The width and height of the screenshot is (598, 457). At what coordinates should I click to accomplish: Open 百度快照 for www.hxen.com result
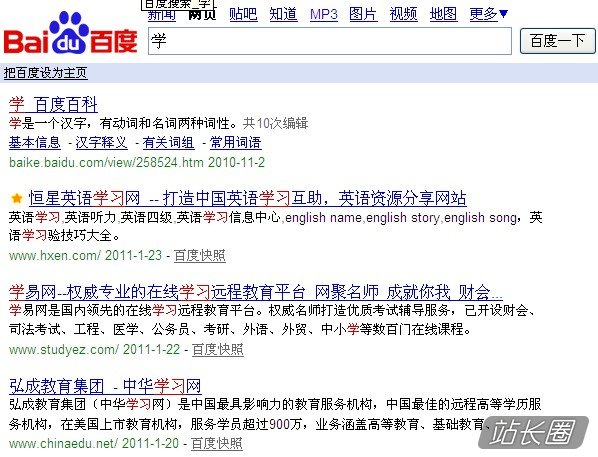(x=200, y=255)
